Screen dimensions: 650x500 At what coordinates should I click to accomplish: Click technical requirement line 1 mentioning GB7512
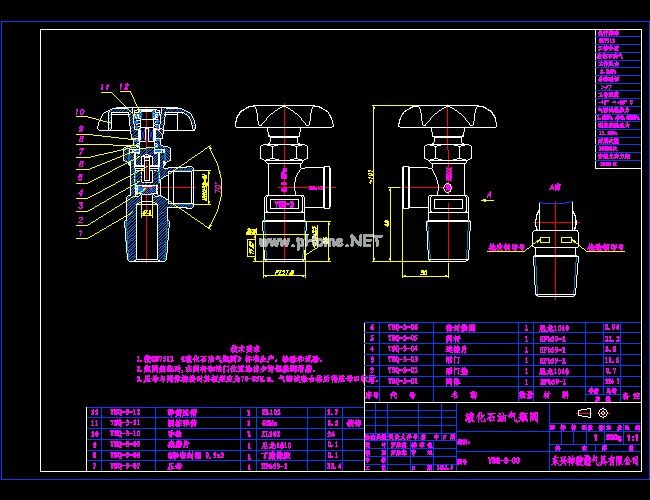tap(229, 359)
